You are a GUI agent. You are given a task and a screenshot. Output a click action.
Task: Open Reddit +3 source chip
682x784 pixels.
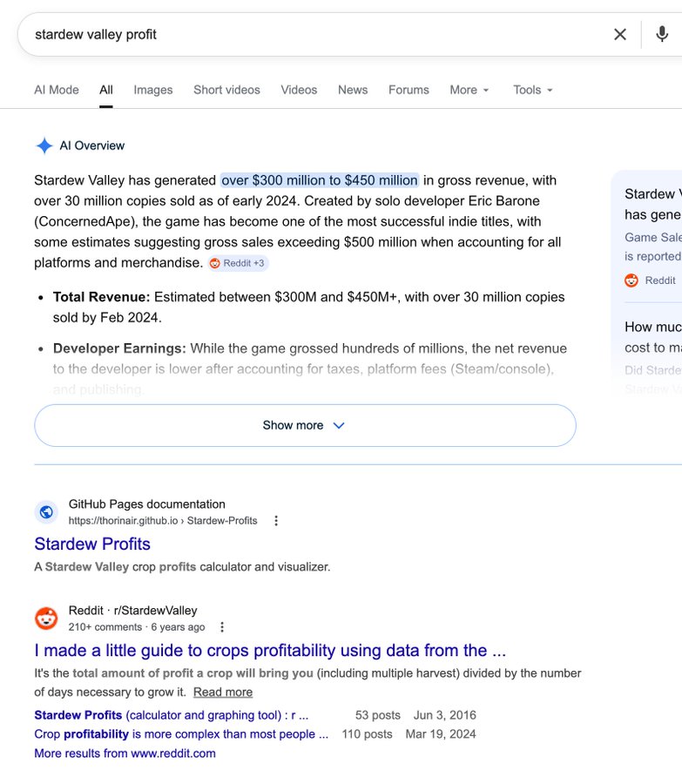click(x=238, y=263)
